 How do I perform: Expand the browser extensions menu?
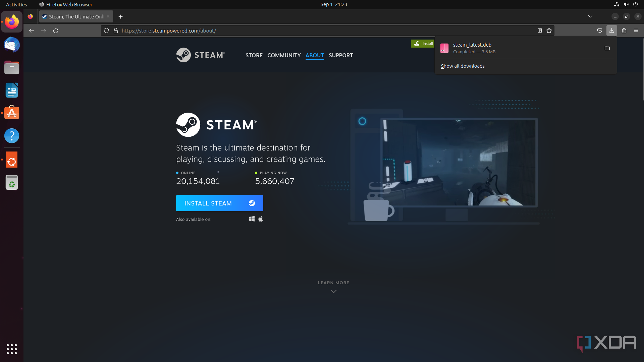(x=624, y=31)
